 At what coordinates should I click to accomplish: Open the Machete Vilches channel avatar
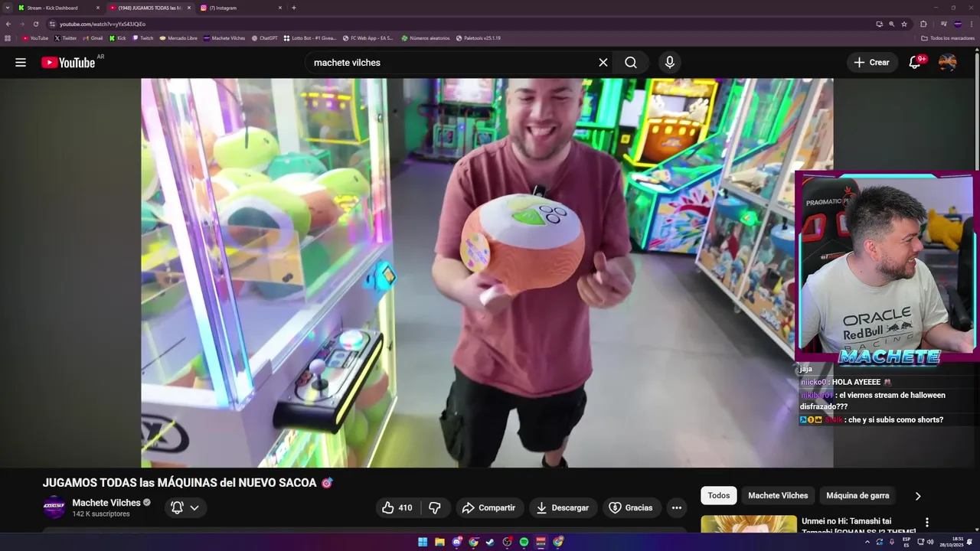tap(54, 507)
